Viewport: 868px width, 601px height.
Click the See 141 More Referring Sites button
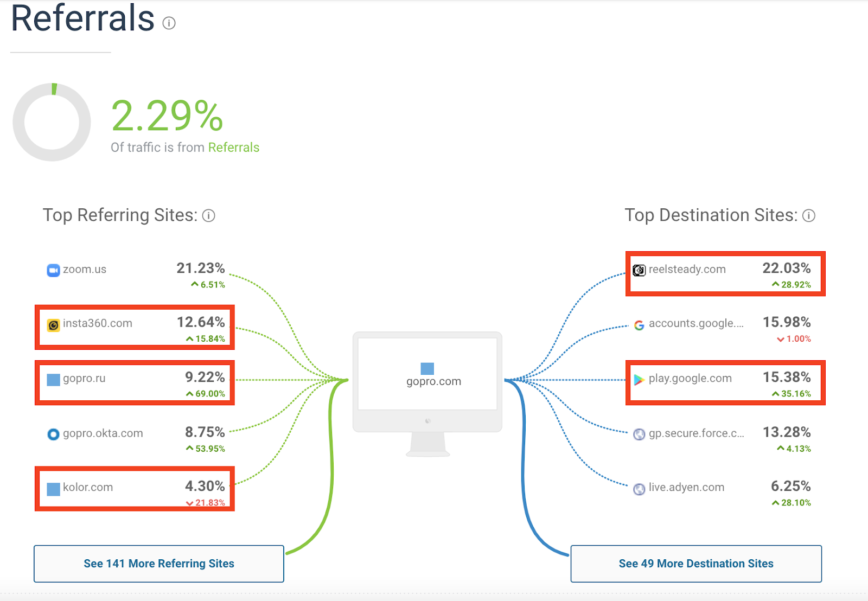coord(159,564)
